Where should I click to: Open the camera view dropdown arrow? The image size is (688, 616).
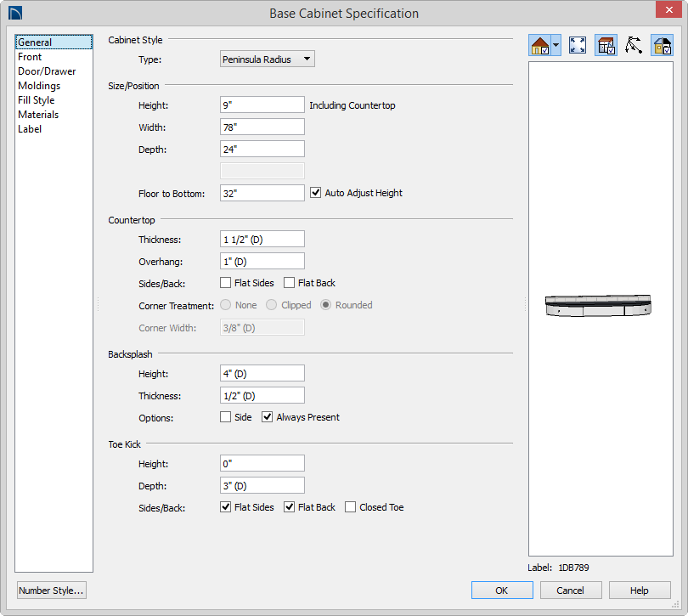coord(556,45)
